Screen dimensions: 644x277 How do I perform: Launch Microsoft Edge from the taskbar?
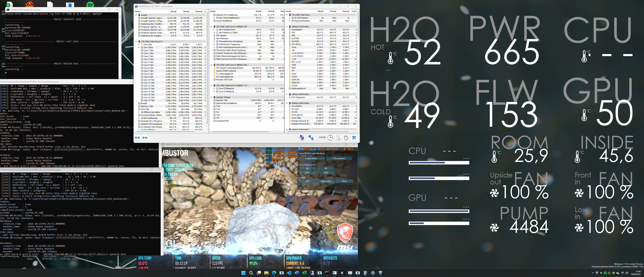tap(274, 273)
